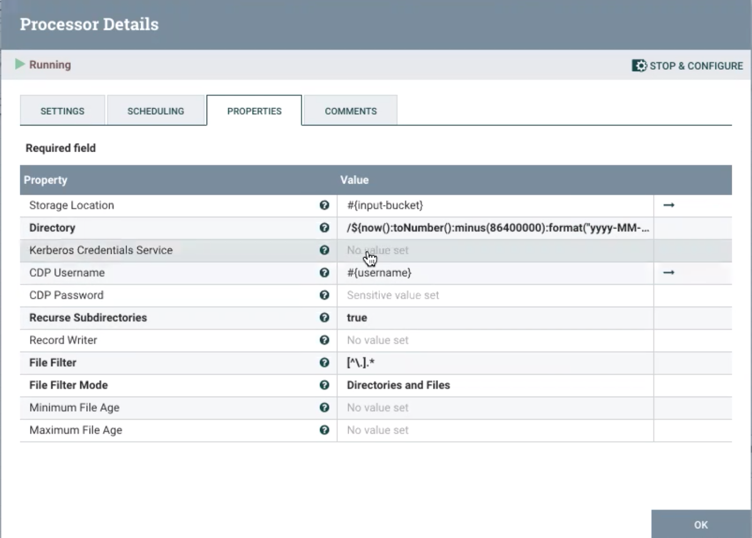
Task: Click the File Filter Mode value
Action: pyautogui.click(x=398, y=385)
